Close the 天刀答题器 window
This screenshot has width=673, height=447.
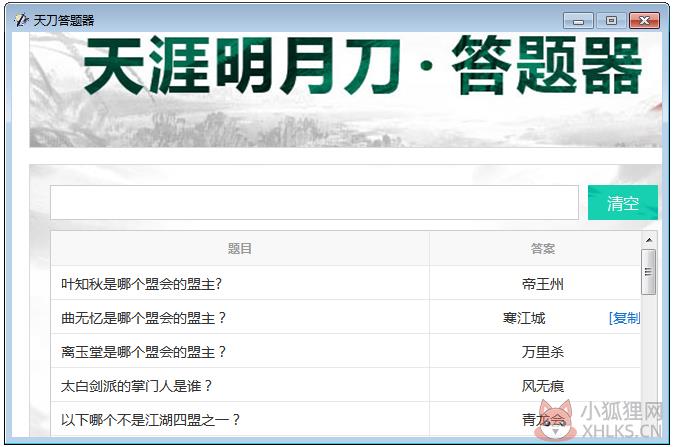[644, 21]
